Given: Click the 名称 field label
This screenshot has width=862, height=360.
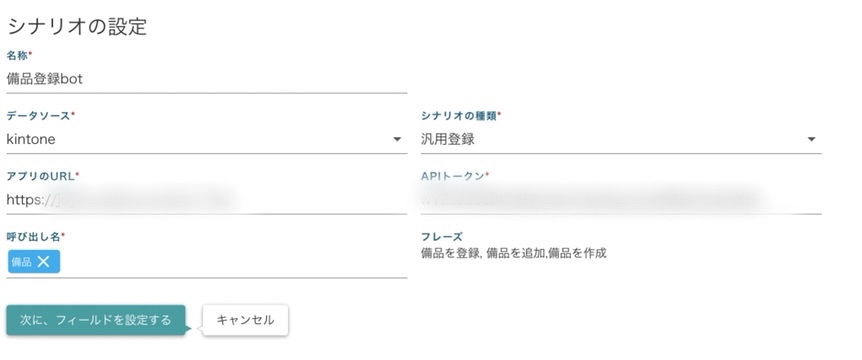Looking at the screenshot, I should (x=19, y=56).
